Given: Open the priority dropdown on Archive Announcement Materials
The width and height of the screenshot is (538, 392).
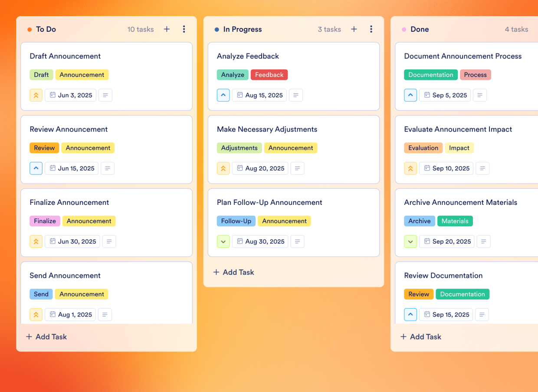Looking at the screenshot, I should (410, 241).
